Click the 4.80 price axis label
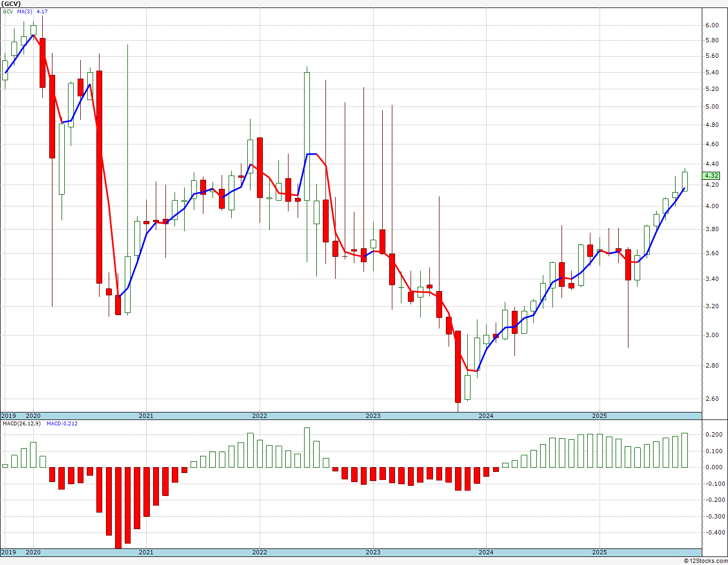 (x=711, y=125)
